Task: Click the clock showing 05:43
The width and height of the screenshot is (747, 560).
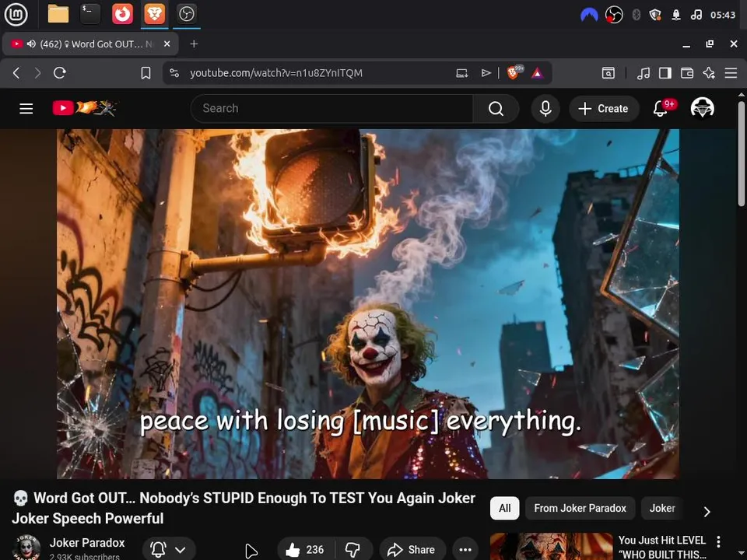Action: click(723, 15)
